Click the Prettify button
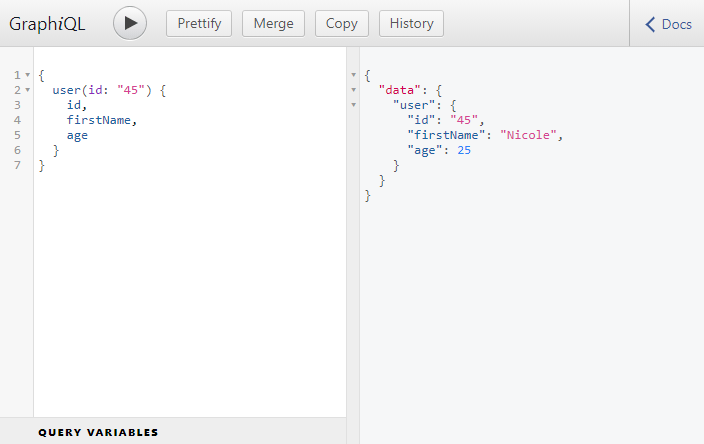The image size is (704, 444). [199, 23]
